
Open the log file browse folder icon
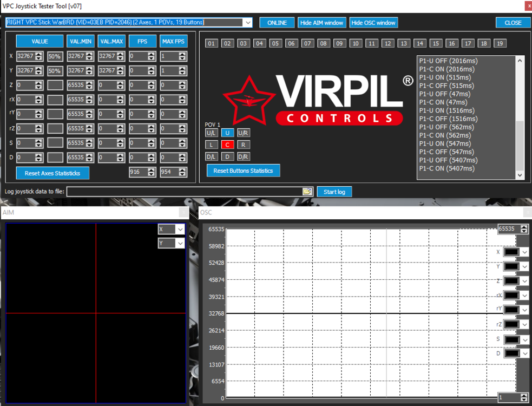(x=307, y=192)
